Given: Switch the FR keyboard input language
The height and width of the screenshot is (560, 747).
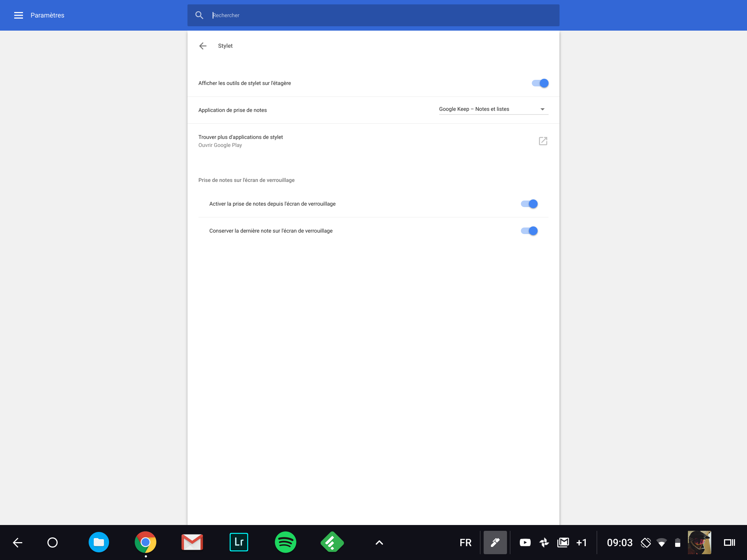Looking at the screenshot, I should (465, 542).
